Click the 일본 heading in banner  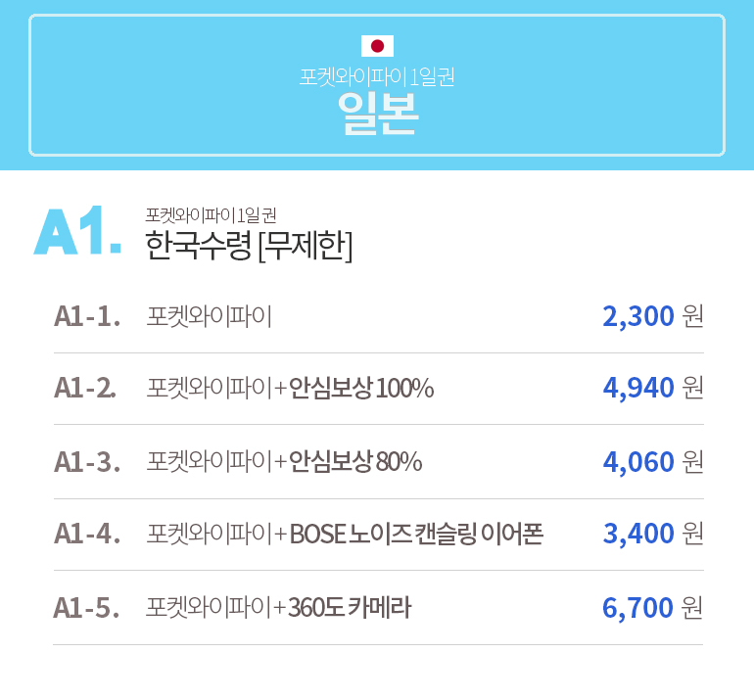click(377, 114)
